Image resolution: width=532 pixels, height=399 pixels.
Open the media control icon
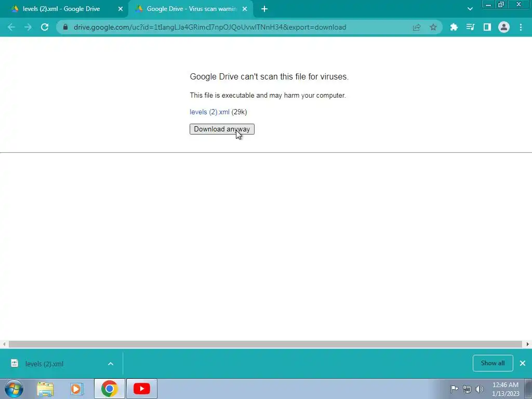pos(470,27)
